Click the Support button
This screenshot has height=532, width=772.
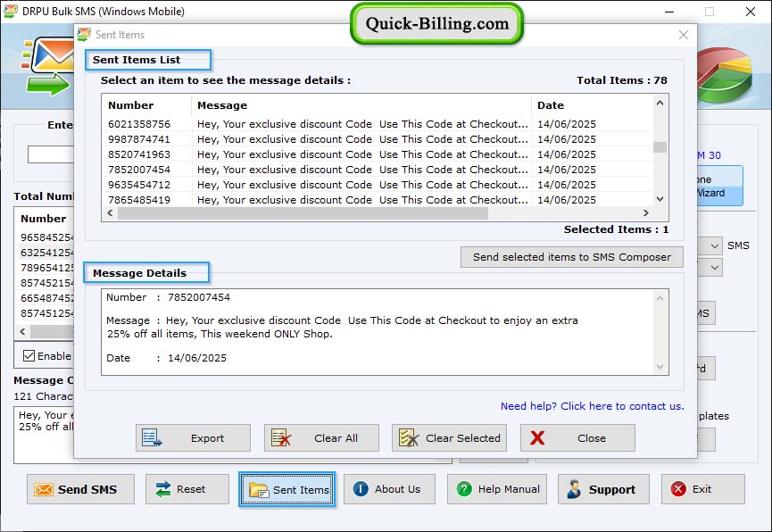pyautogui.click(x=603, y=489)
